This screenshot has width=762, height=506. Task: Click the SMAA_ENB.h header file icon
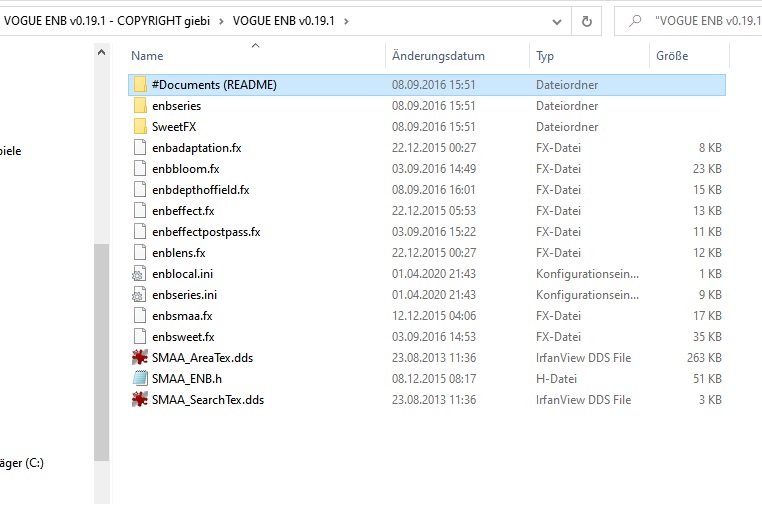(140, 379)
